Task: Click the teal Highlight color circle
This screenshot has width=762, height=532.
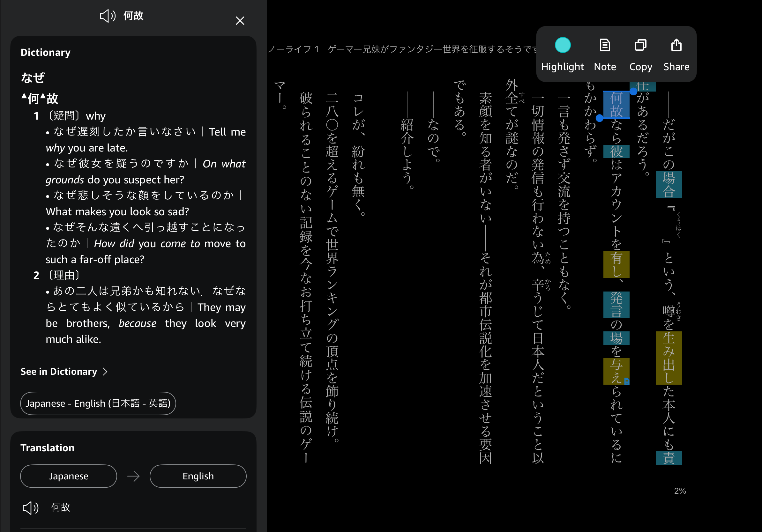Action: (562, 45)
